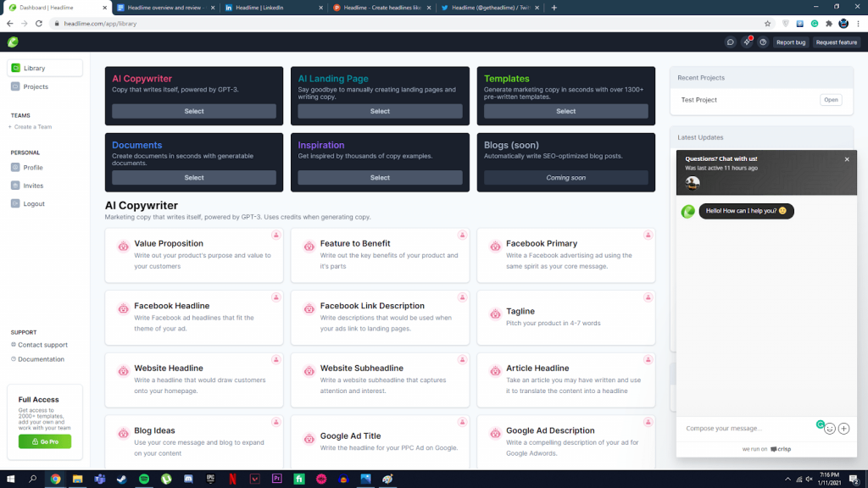The height and width of the screenshot is (488, 868).
Task: Click the pink badge on Blog Ideas card
Action: 275,422
